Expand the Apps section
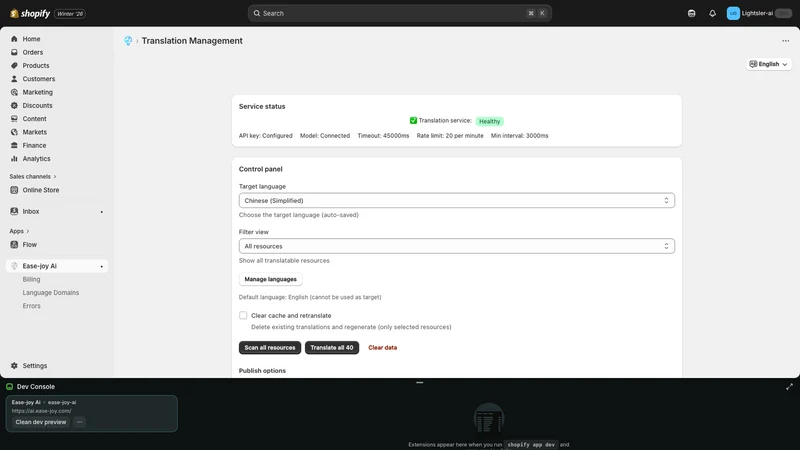 19,231
